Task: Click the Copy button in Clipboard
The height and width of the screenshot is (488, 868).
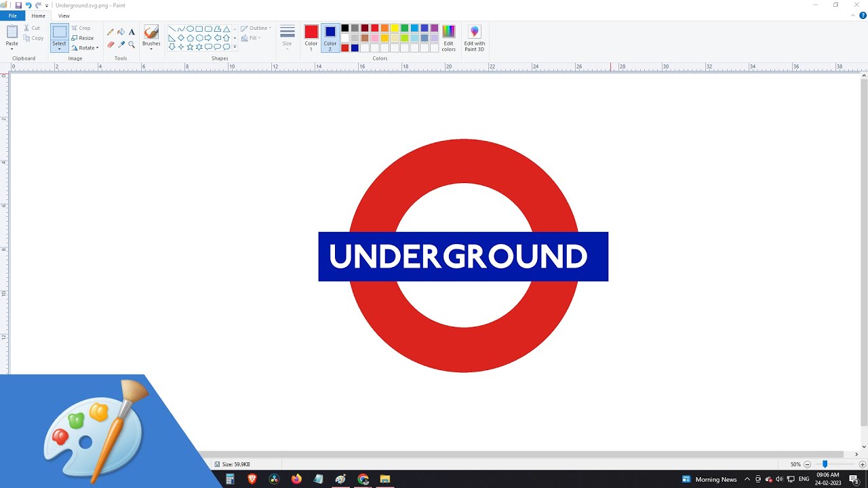Action: 33,38
